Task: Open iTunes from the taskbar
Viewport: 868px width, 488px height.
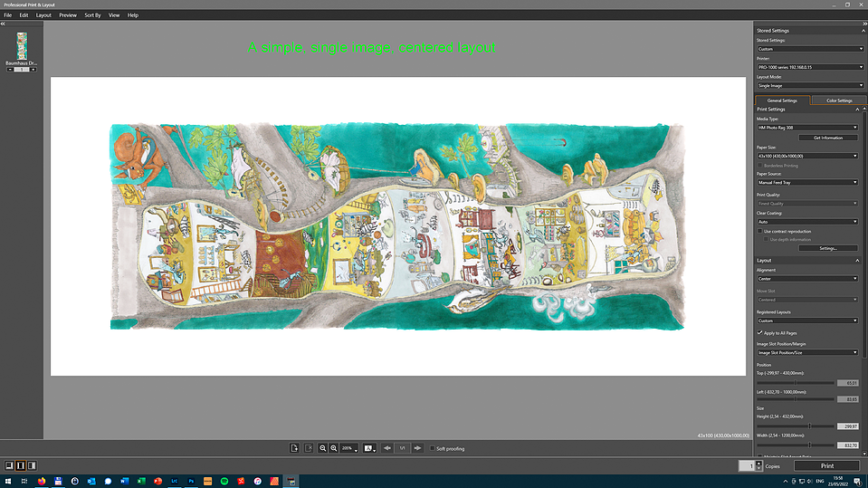Action: coord(257,482)
